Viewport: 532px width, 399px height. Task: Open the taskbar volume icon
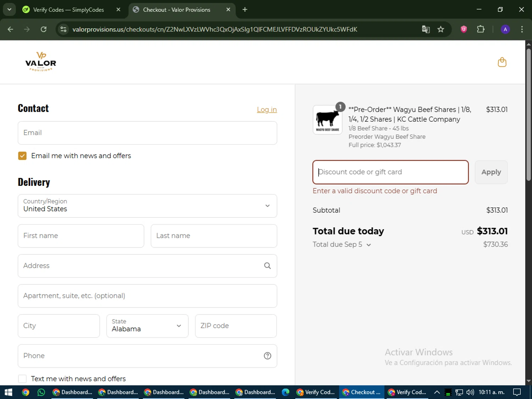(x=470, y=392)
